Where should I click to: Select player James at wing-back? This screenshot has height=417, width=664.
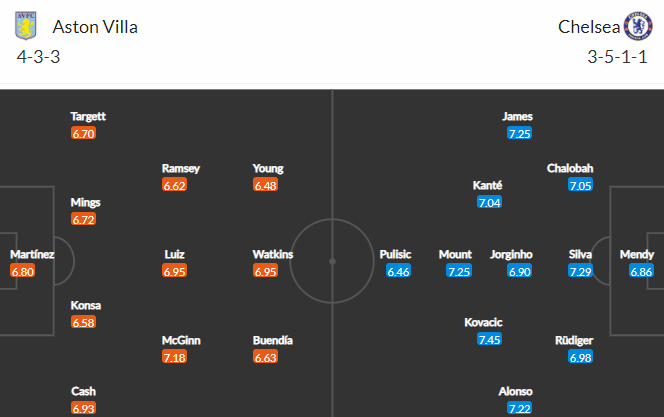click(517, 116)
